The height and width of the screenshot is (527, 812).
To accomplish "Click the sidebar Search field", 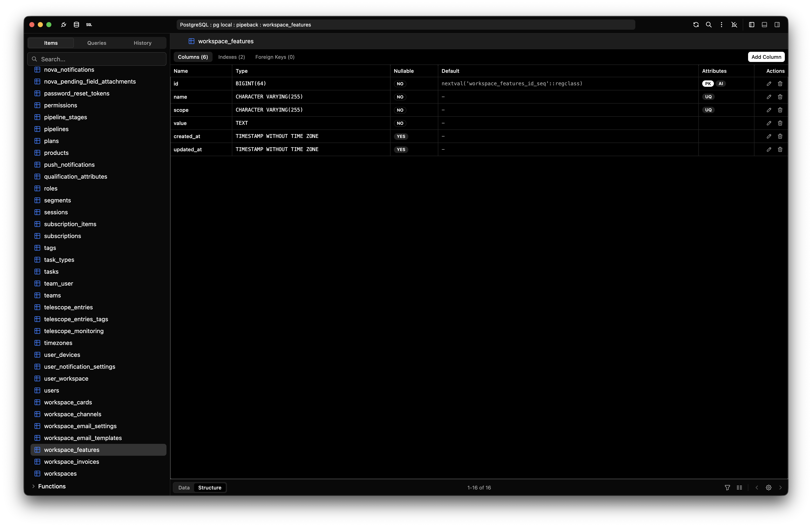I will 97,59.
